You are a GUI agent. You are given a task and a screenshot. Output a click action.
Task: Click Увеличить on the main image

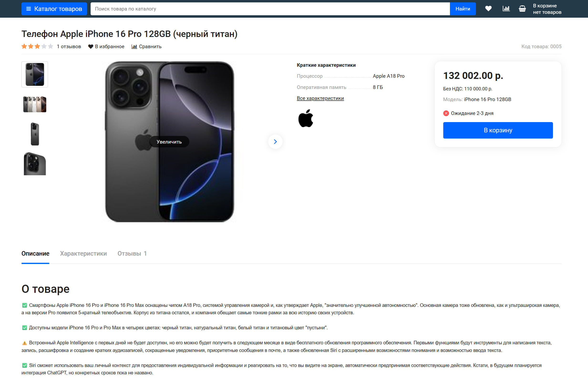169,142
